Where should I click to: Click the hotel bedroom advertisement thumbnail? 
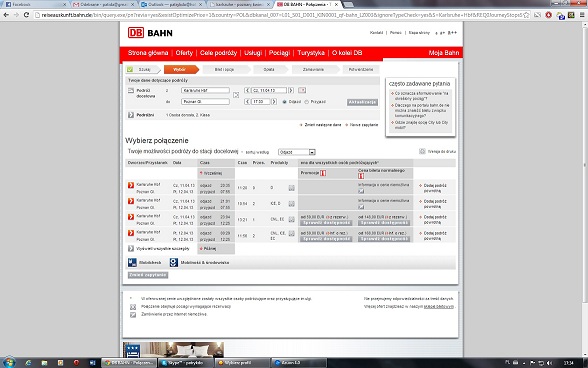pyautogui.click(x=173, y=350)
